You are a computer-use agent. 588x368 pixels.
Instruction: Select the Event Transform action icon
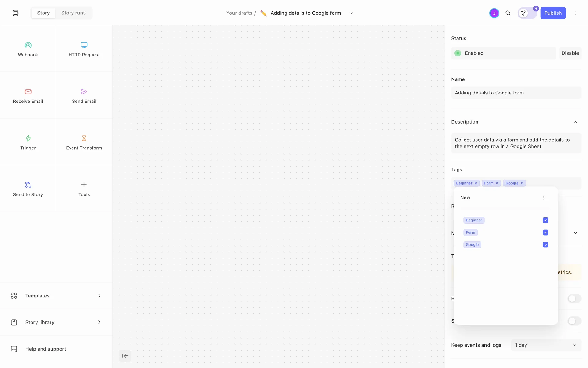point(84,138)
